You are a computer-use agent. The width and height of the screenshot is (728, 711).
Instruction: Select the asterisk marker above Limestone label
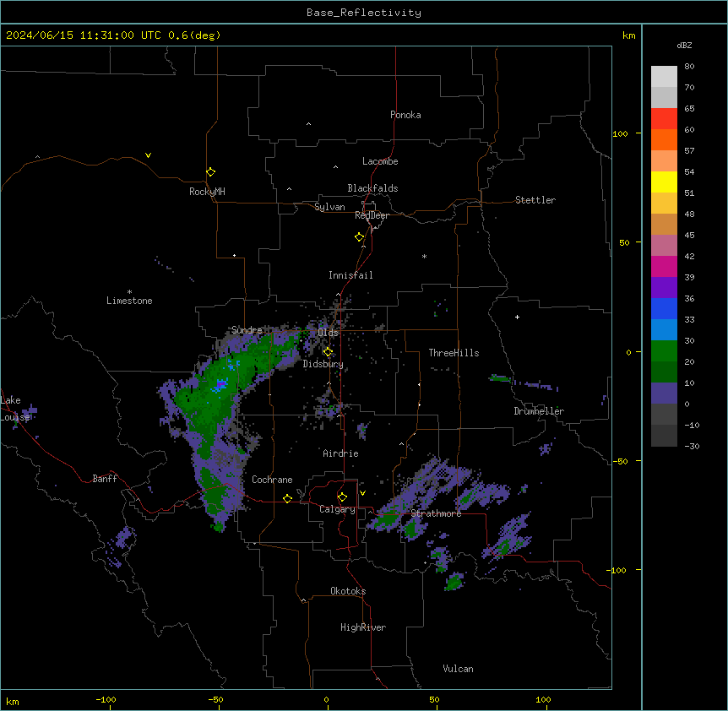point(129,292)
